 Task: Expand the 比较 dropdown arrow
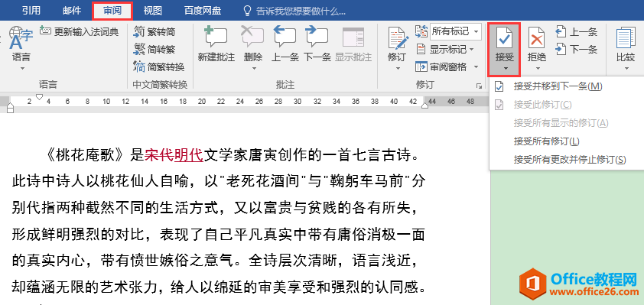click(626, 69)
